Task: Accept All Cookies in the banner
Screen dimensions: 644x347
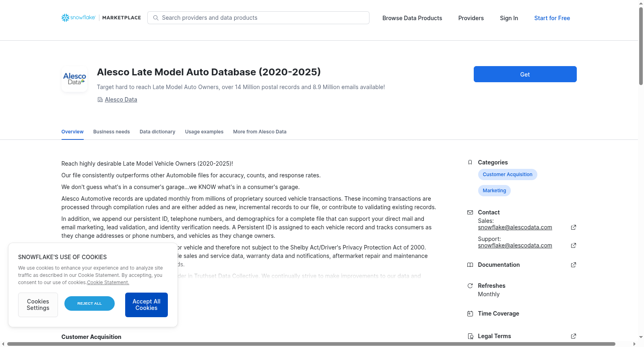Action: [x=147, y=305]
